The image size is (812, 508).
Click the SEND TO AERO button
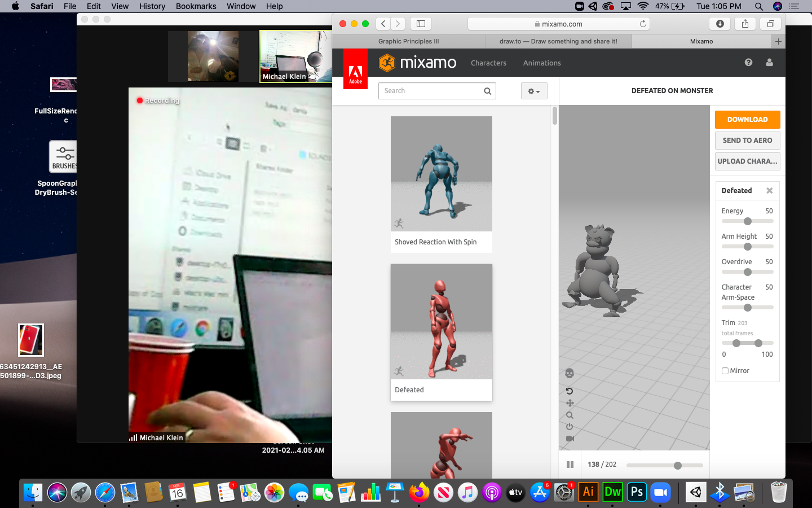pyautogui.click(x=747, y=141)
